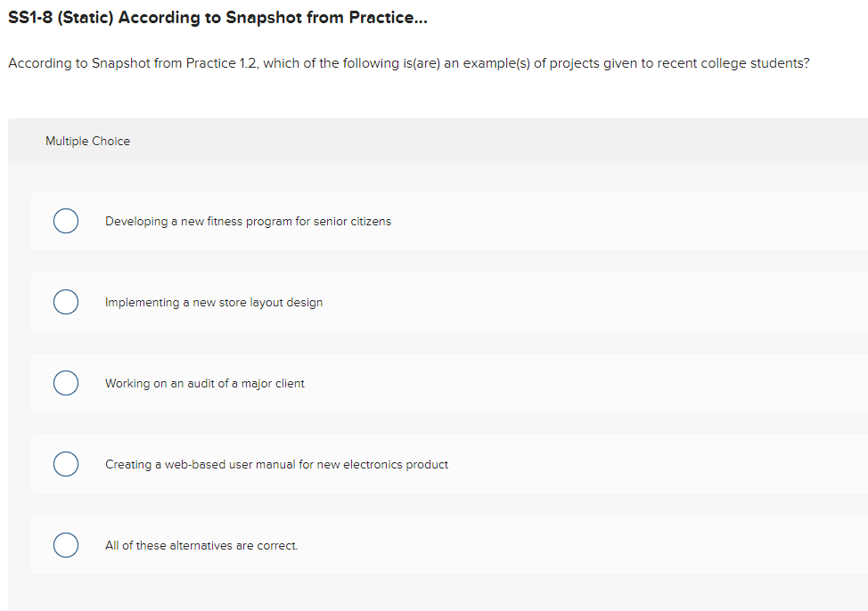Click the Multiple Choice label

(87, 141)
